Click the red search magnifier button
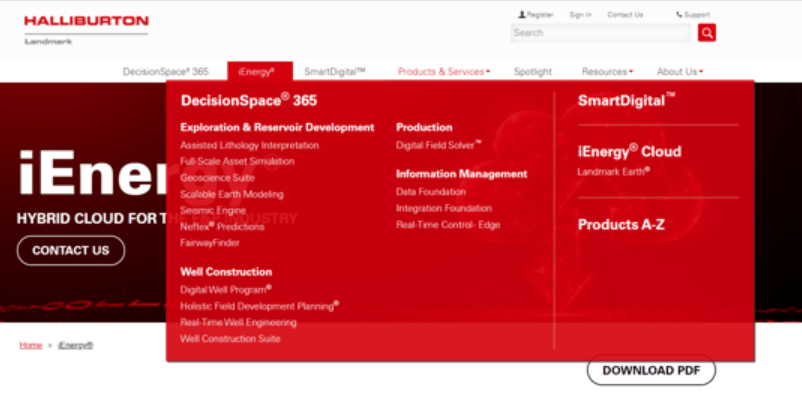802x398 pixels. click(x=706, y=33)
